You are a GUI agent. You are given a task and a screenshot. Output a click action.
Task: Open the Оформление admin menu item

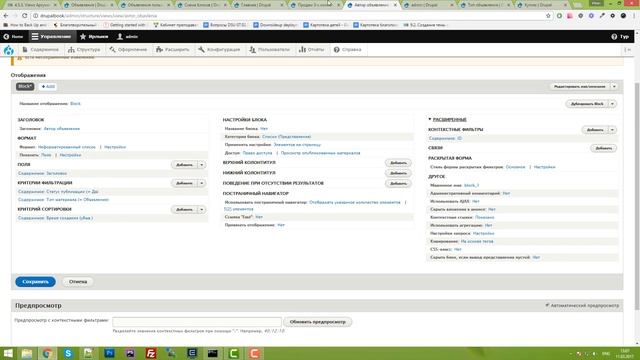[128, 49]
